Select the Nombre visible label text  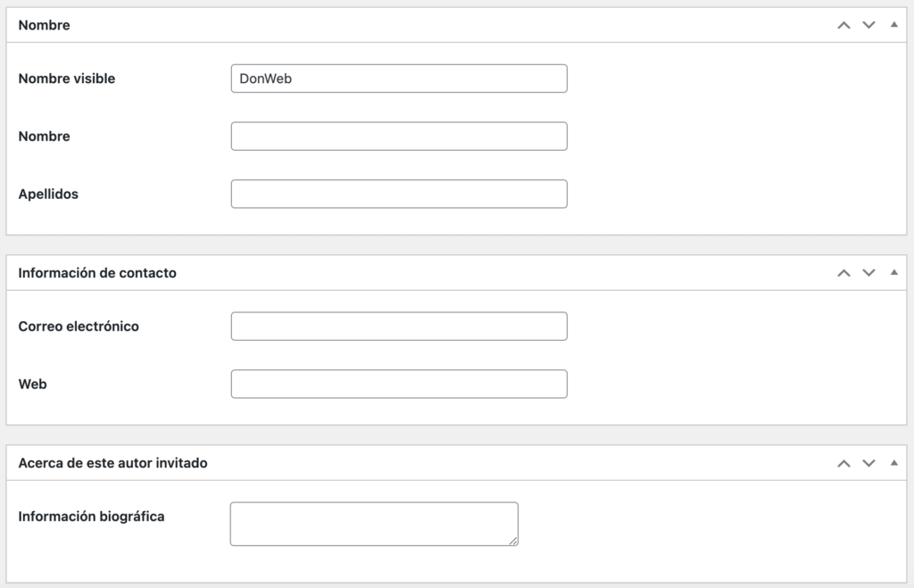pos(66,79)
